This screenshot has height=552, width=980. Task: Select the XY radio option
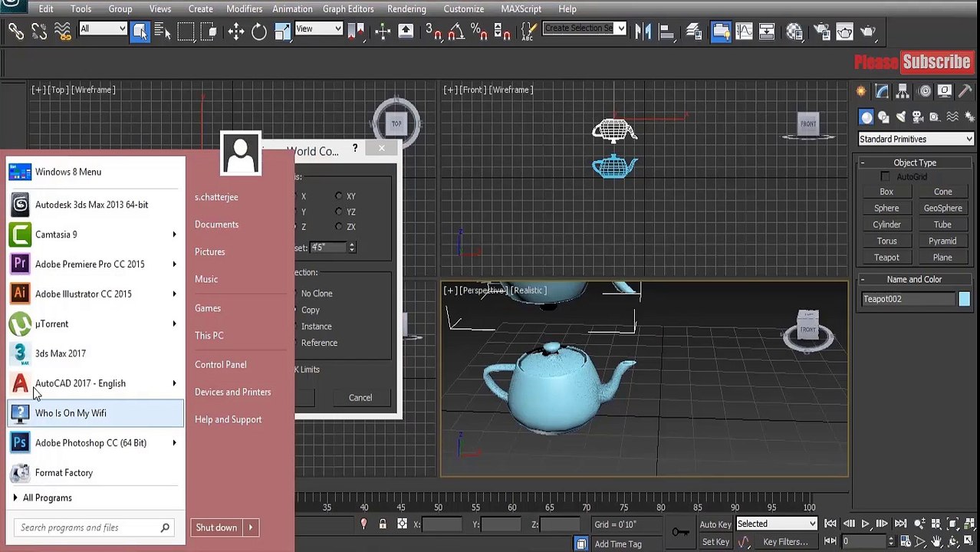coord(339,196)
